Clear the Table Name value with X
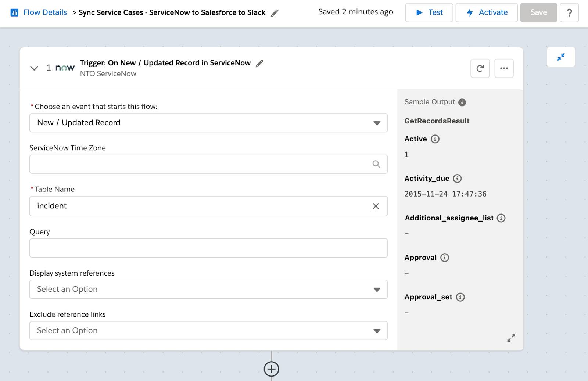 [376, 206]
